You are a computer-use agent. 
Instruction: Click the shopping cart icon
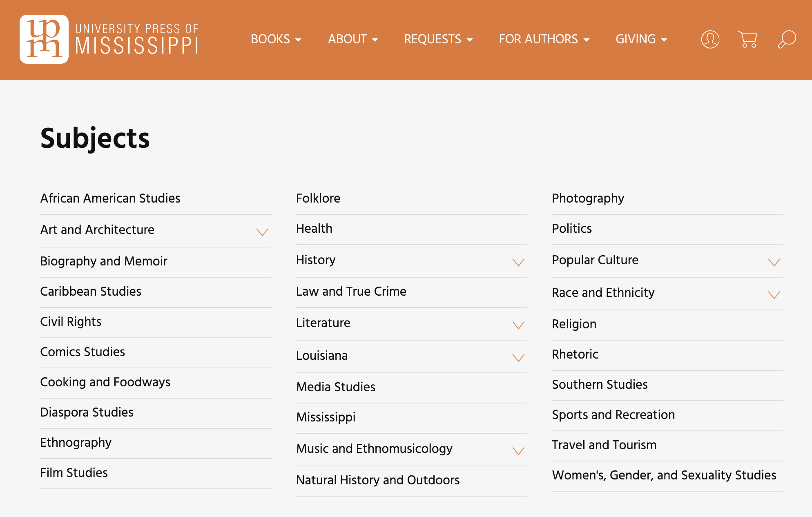[747, 39]
